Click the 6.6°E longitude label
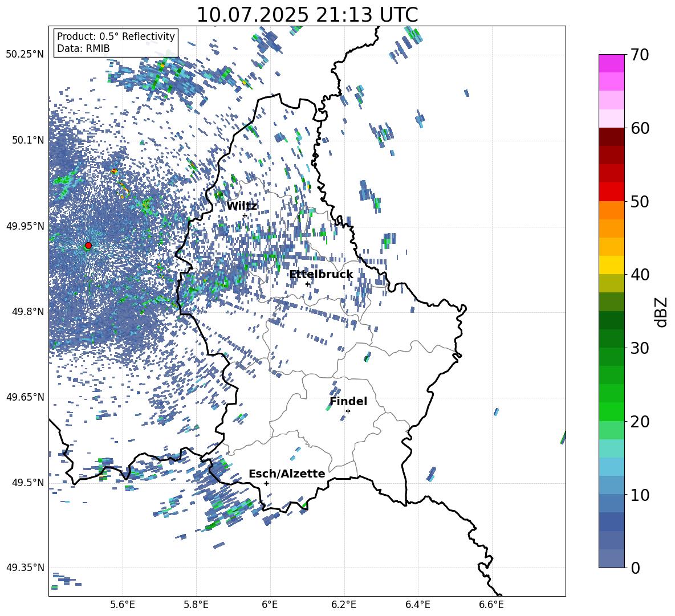This screenshot has height=616, width=675. pos(491,605)
